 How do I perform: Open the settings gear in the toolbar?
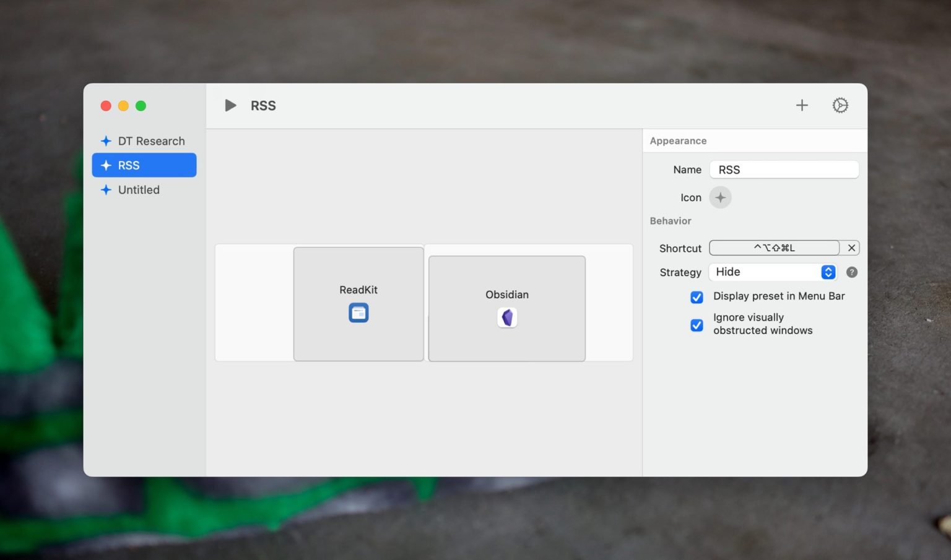pyautogui.click(x=840, y=105)
